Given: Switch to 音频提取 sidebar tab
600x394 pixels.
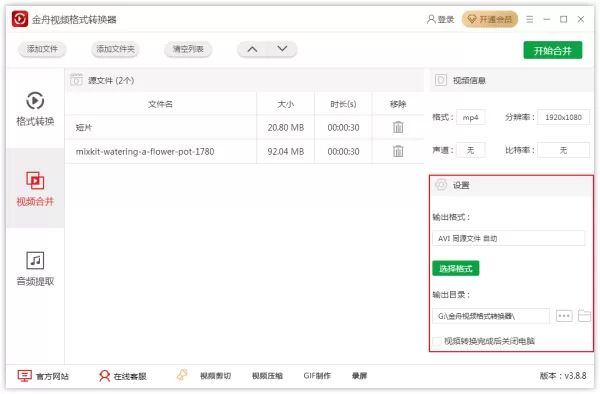Looking at the screenshot, I should [x=35, y=269].
